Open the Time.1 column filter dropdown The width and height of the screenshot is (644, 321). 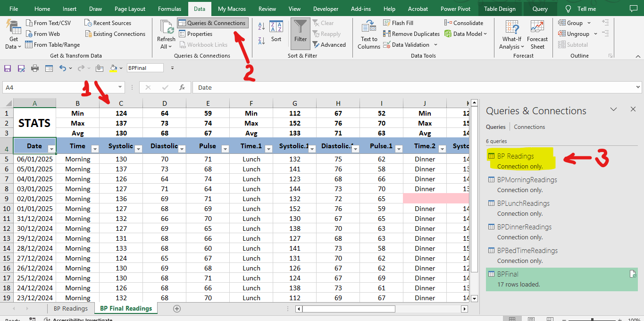(268, 149)
